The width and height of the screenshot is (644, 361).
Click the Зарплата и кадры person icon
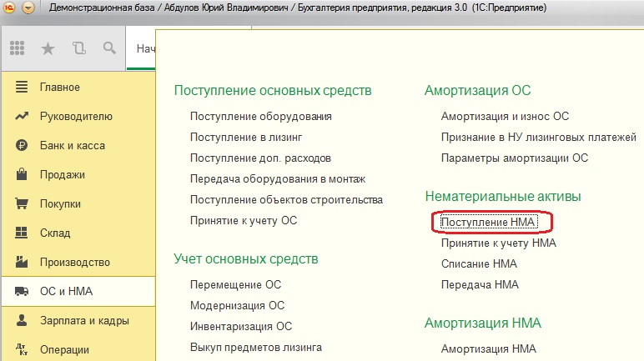(22, 320)
